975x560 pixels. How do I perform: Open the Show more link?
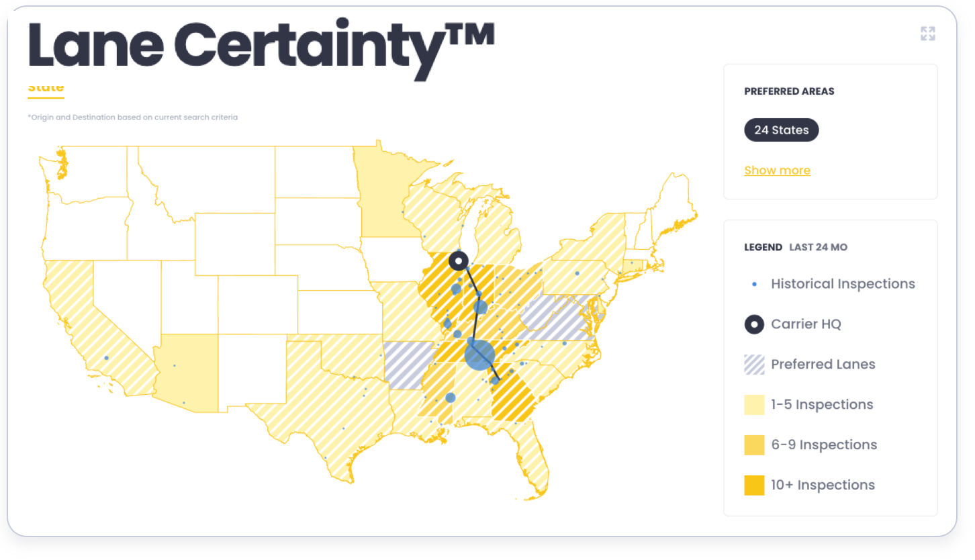click(777, 171)
